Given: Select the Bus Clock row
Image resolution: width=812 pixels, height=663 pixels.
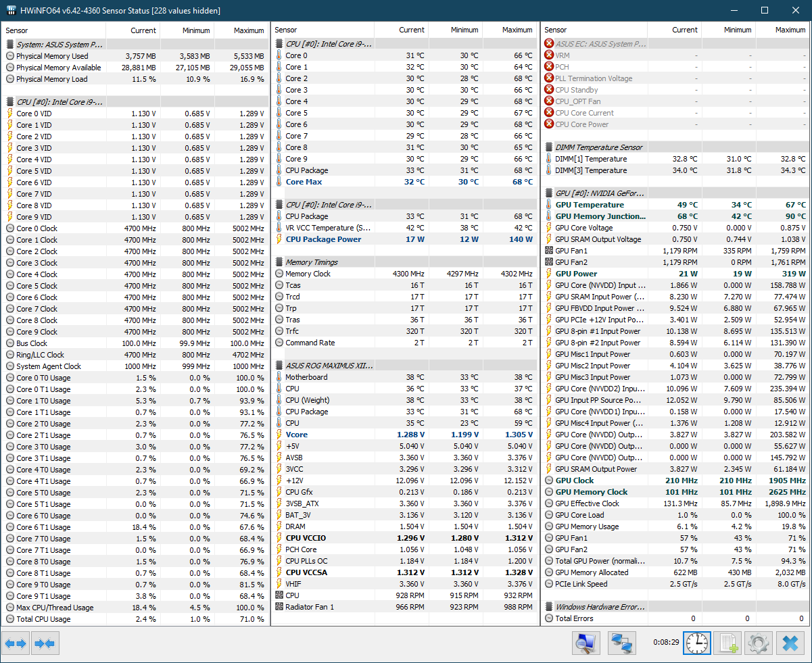Looking at the screenshot, I should coord(135,343).
